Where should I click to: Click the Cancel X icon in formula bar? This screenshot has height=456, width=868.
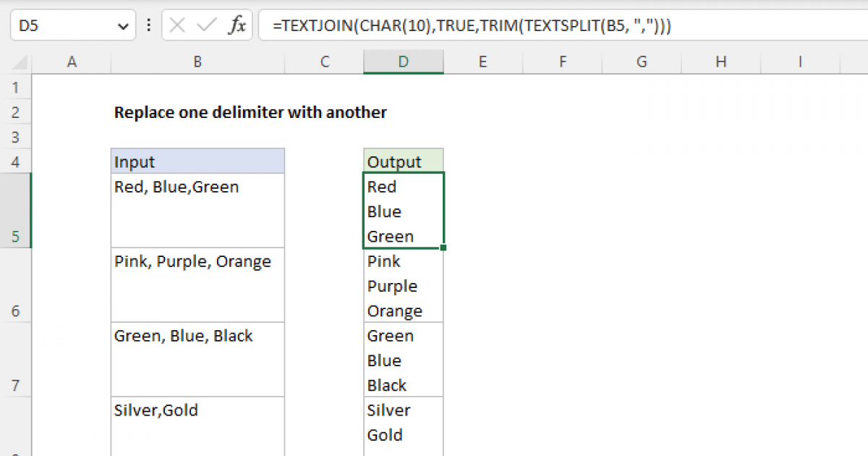pyautogui.click(x=177, y=26)
